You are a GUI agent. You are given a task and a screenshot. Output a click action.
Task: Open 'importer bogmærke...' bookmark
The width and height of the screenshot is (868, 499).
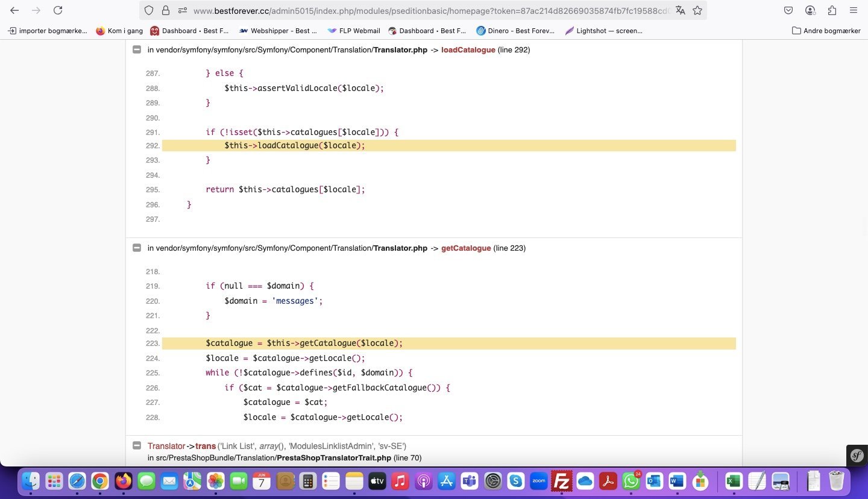[x=48, y=31]
